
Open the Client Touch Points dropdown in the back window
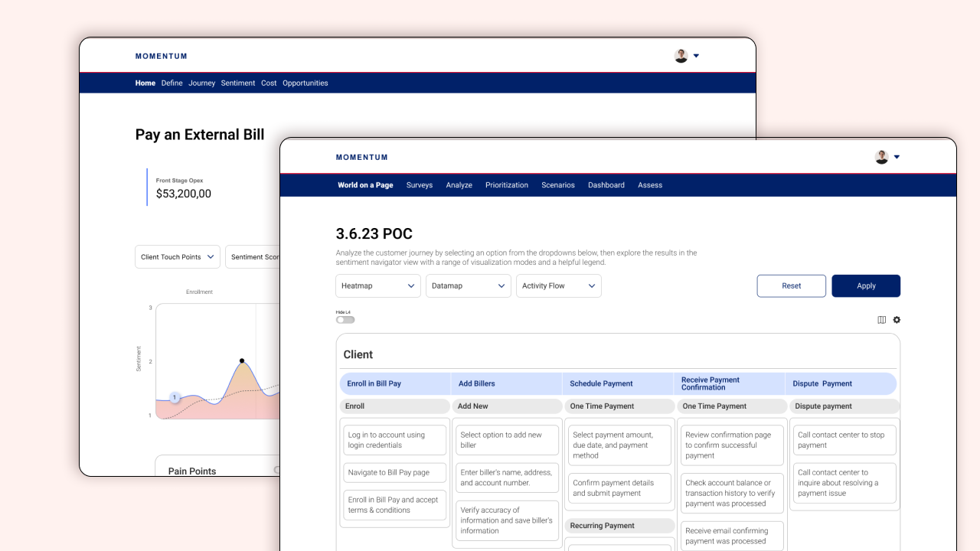coord(178,257)
